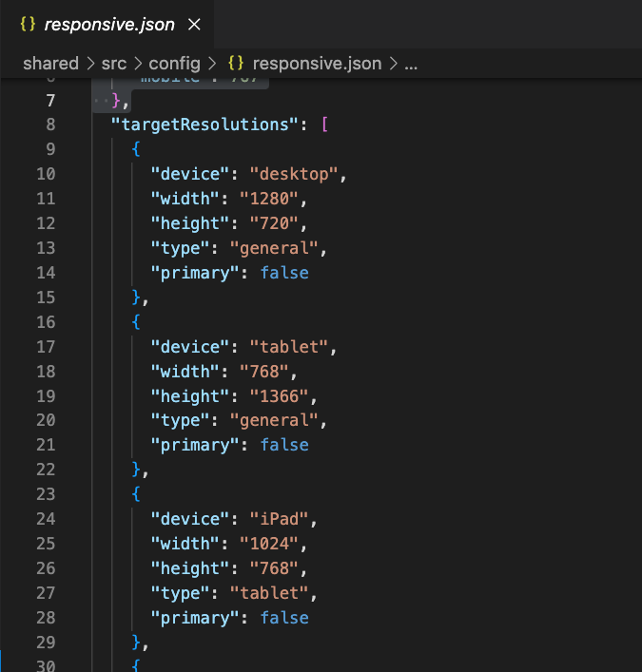Open the shared folder breadcrumb
This screenshot has height=672, width=642.
click(x=50, y=64)
